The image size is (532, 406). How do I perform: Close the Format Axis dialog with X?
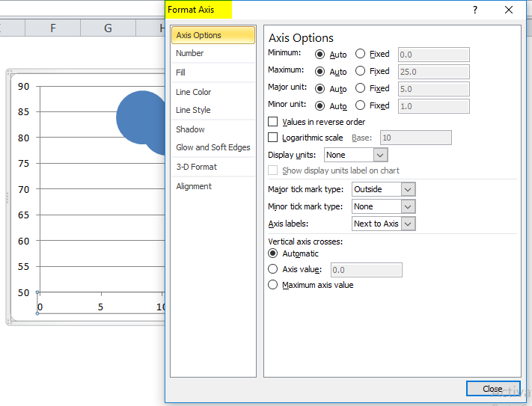510,10
